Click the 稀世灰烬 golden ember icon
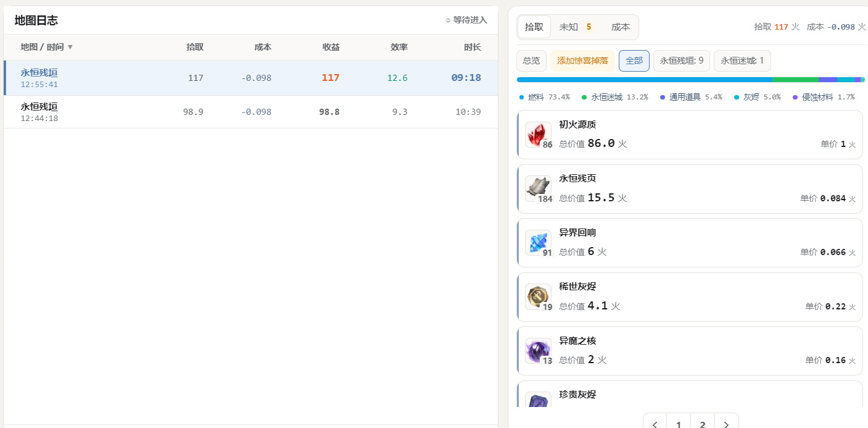868x428 pixels. coord(538,297)
